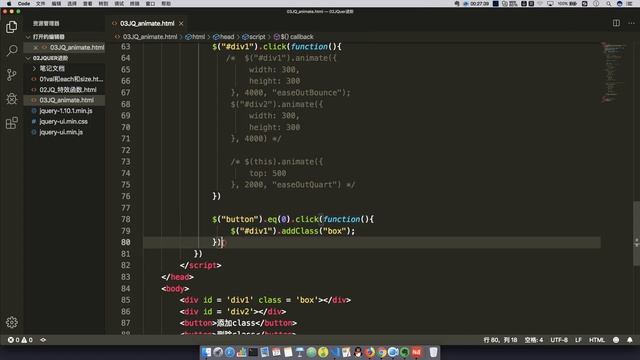Open Google Chrome from the Dock

381,352
